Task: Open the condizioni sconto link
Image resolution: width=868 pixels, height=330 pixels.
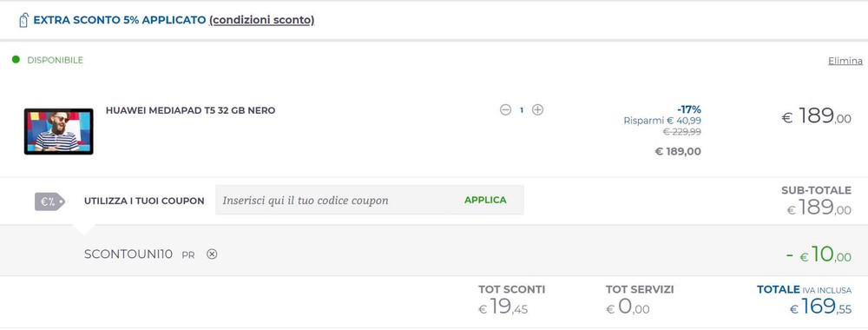Action: point(262,20)
